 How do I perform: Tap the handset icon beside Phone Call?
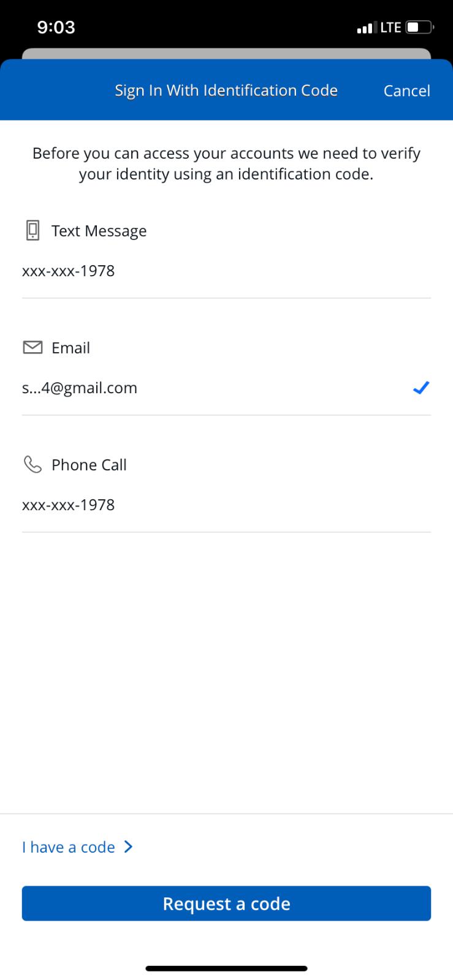(32, 465)
